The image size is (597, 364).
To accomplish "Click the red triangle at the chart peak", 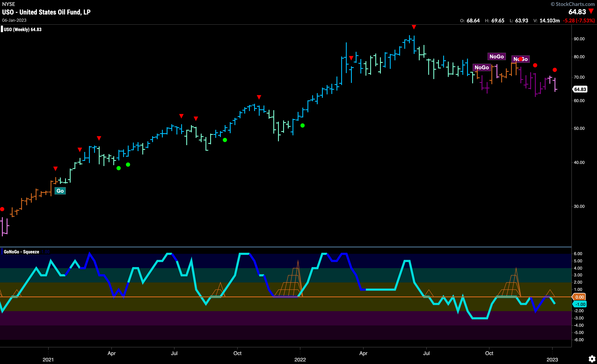I will click(414, 27).
